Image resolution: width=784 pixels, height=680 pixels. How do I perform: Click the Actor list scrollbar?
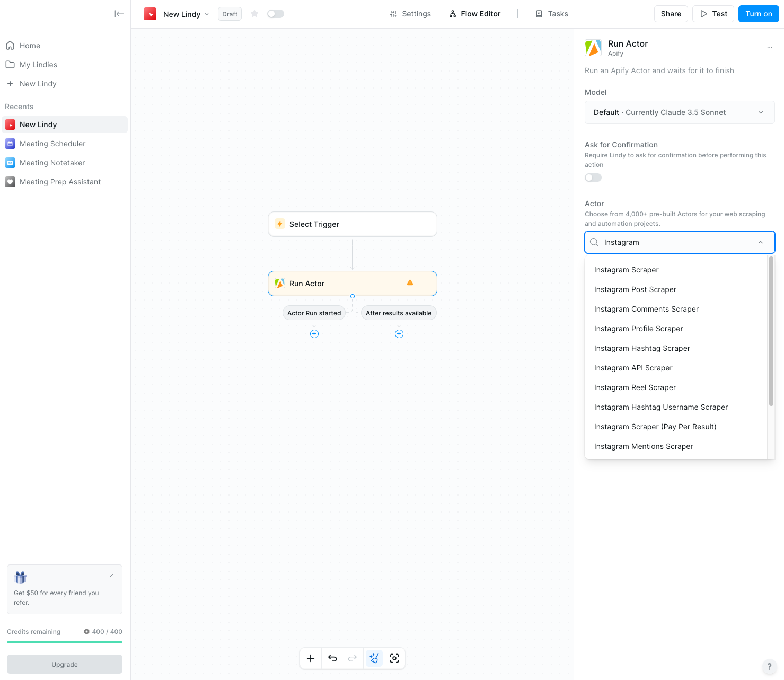point(771,331)
